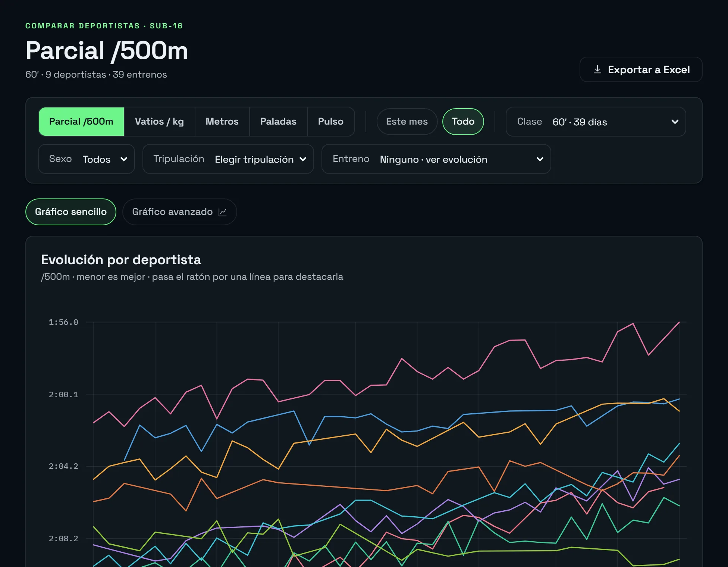The width and height of the screenshot is (728, 567).
Task: Toggle the Todo time range
Action: click(463, 122)
